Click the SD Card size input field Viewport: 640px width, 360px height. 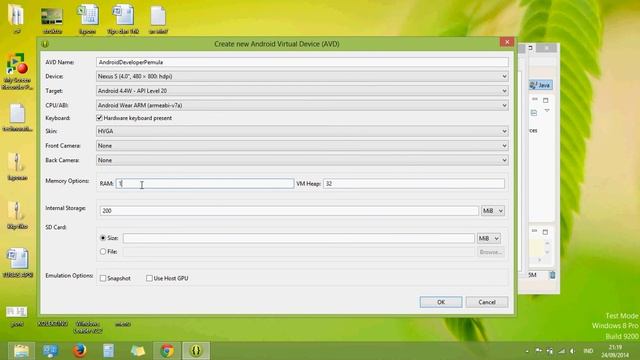click(299, 238)
